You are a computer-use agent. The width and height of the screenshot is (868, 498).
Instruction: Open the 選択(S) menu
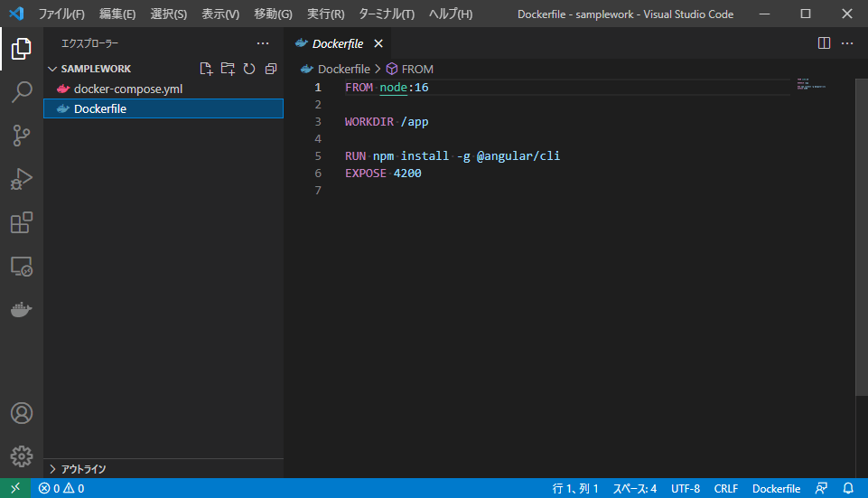pos(168,14)
